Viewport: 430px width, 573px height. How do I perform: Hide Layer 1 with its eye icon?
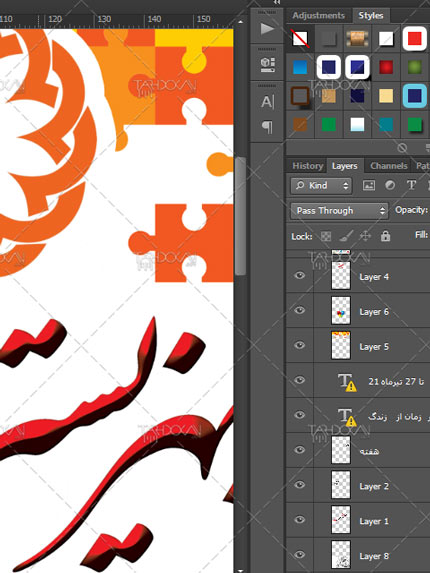[x=300, y=520]
